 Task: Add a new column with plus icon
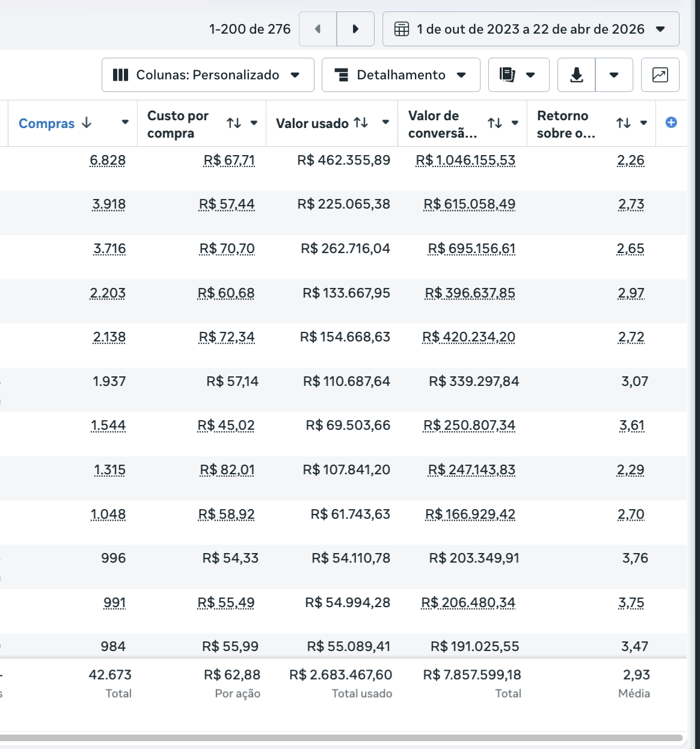tap(671, 123)
